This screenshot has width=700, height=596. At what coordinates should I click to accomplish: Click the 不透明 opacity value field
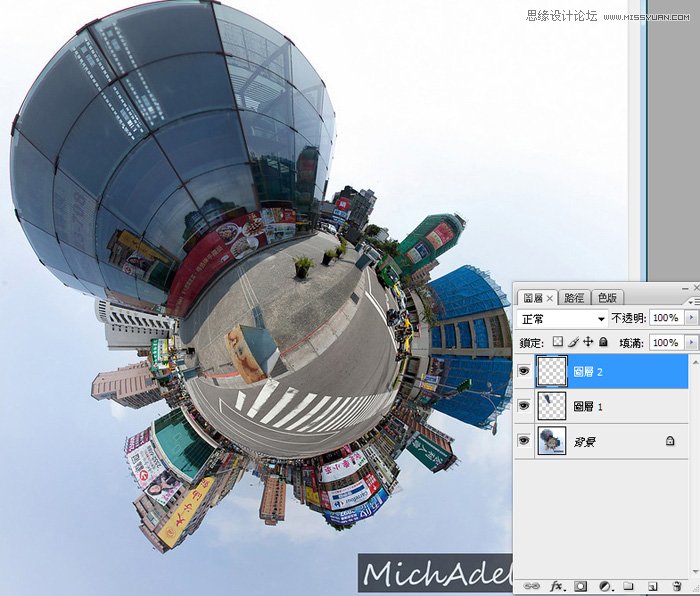tap(666, 318)
